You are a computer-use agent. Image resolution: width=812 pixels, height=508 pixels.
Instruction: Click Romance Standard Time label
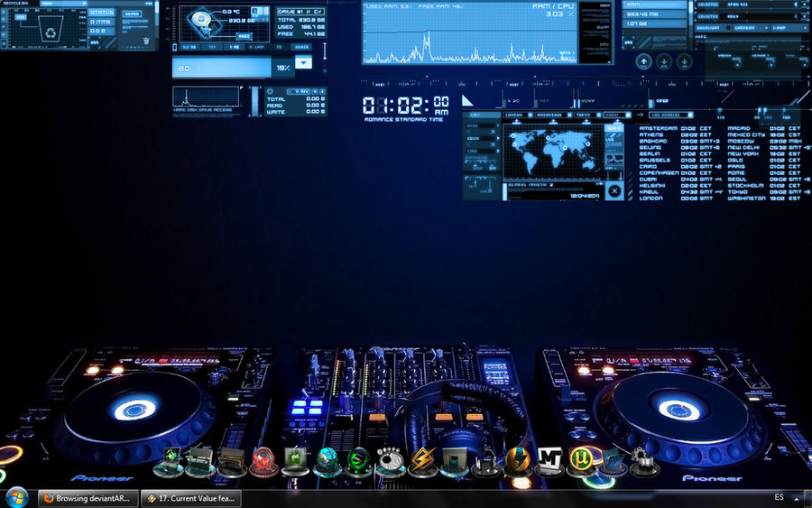pyautogui.click(x=403, y=120)
